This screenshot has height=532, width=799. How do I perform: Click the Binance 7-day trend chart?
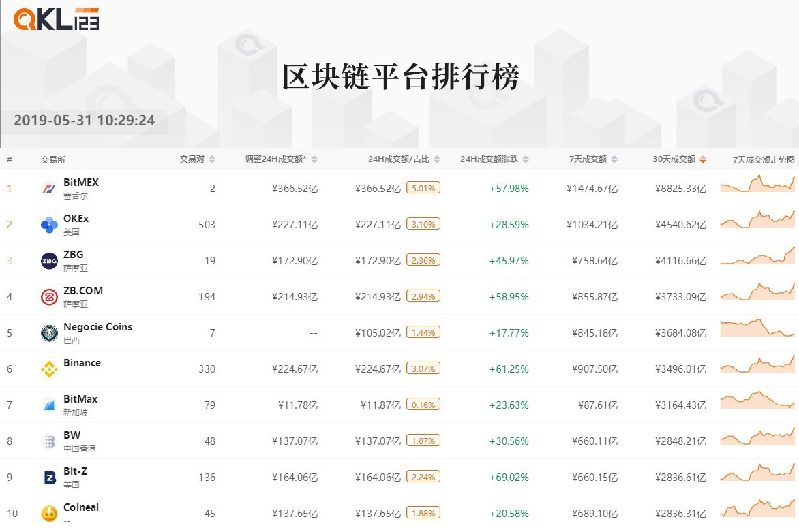click(x=757, y=364)
